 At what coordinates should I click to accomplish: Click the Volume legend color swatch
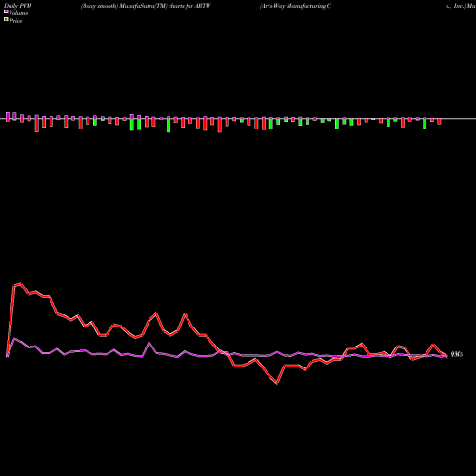(x=6, y=11)
